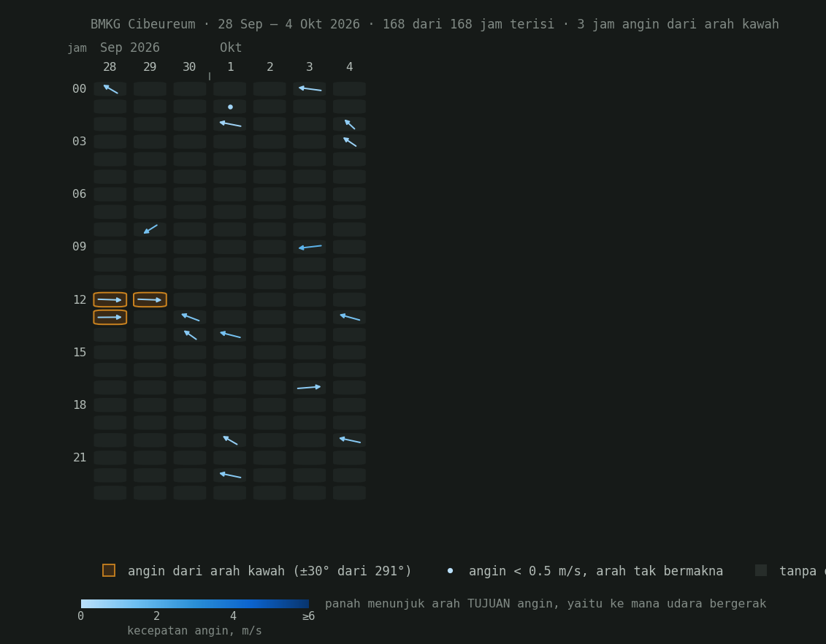Click the wind arrow at 09:00 on 3 Okt
This screenshot has height=644, width=826.
[310, 247]
